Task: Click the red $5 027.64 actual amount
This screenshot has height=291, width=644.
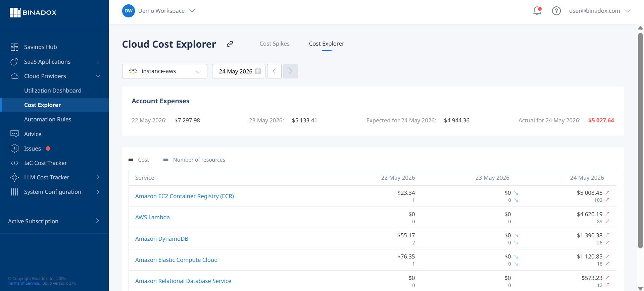Action: pos(601,120)
